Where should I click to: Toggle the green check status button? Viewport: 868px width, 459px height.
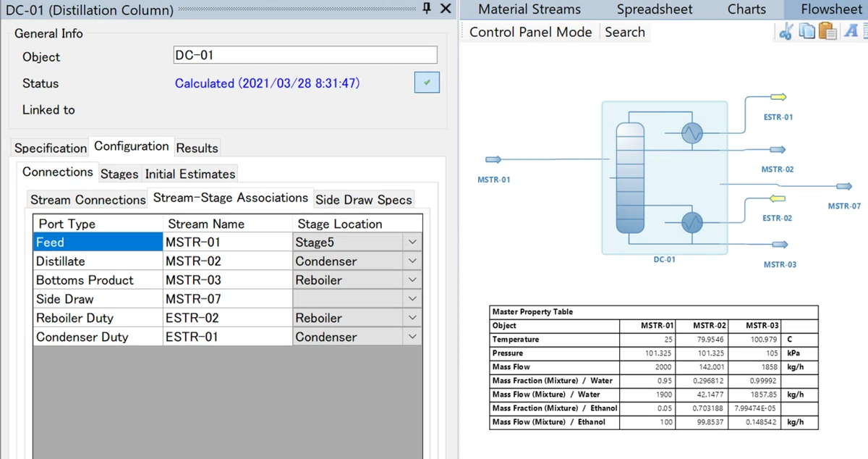pos(427,83)
